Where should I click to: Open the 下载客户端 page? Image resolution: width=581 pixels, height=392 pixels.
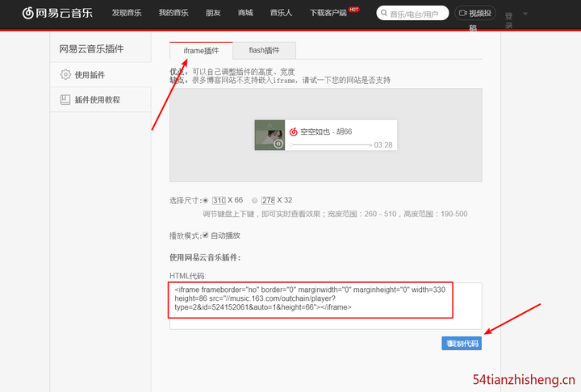(328, 13)
